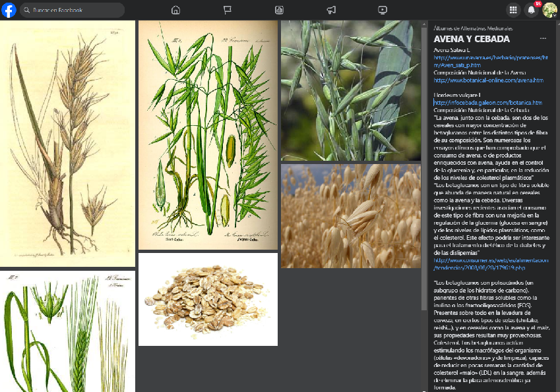Click the megaphone ads icon
This screenshot has width=560, height=392.
pos(331,10)
